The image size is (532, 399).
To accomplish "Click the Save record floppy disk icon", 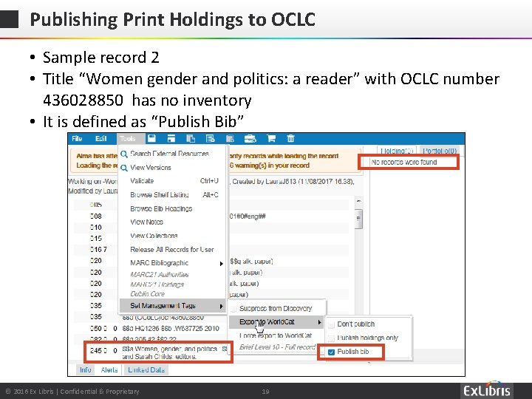I will pyautogui.click(x=151, y=138).
